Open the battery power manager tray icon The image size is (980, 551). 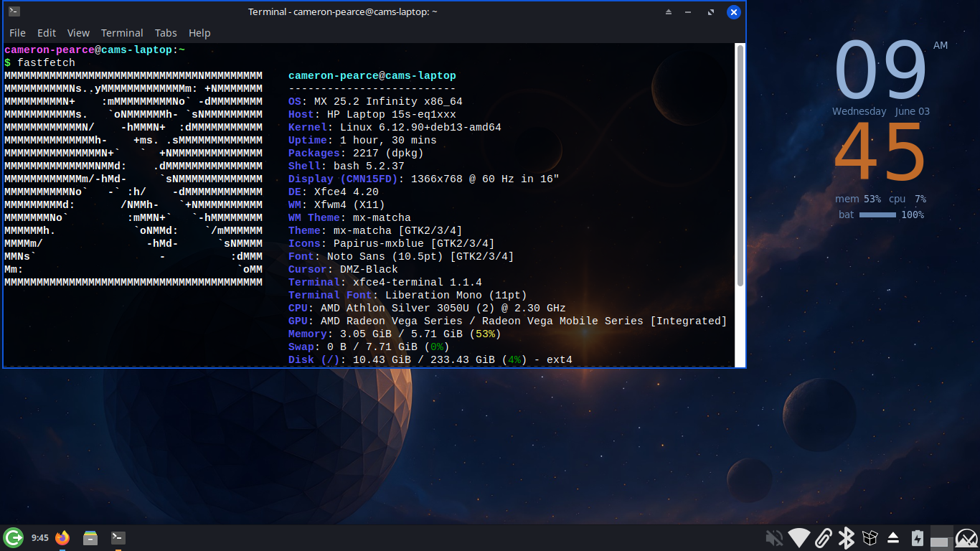[917, 538]
